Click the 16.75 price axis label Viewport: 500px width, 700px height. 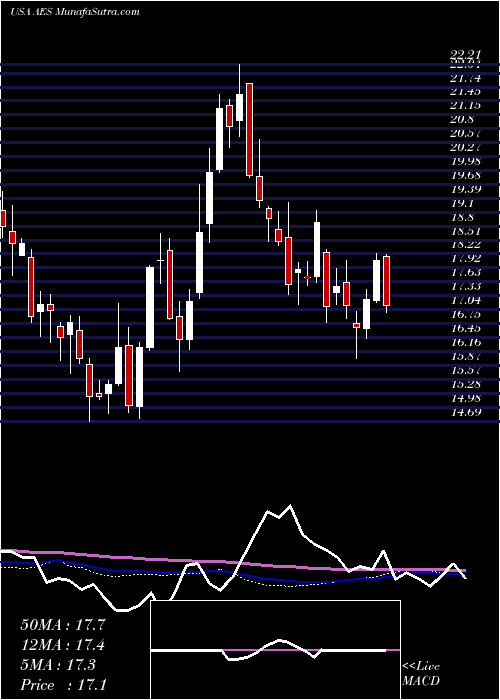[x=465, y=314]
